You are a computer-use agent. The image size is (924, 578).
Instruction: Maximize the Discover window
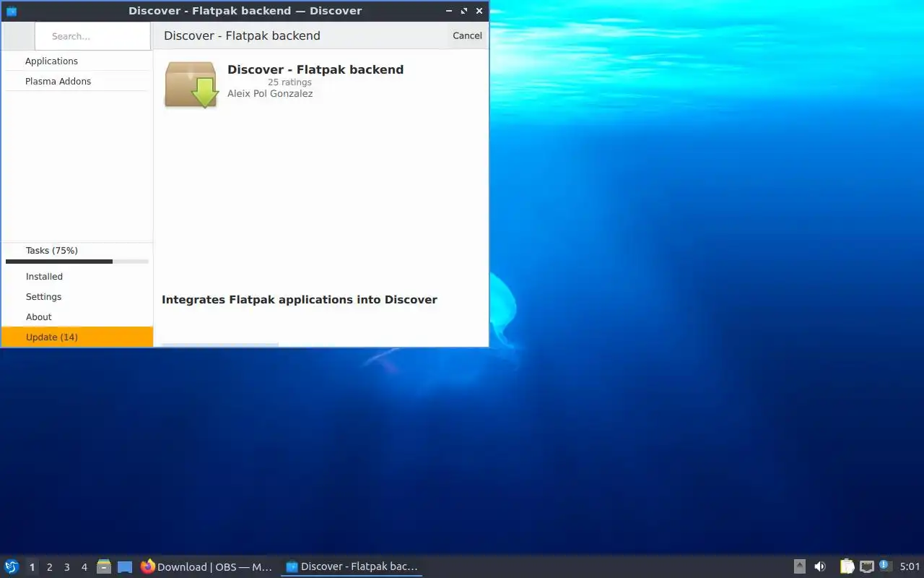pyautogui.click(x=464, y=11)
